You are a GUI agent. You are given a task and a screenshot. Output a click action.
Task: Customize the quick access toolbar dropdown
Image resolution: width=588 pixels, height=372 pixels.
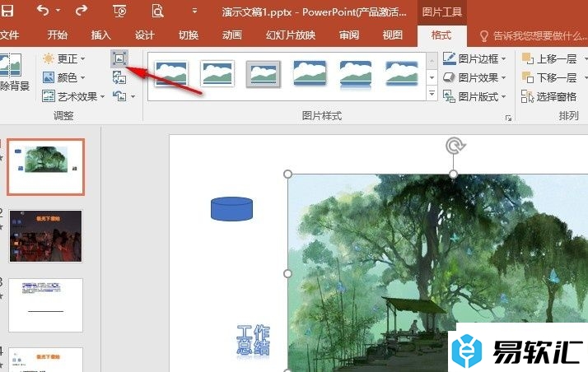[x=194, y=11]
